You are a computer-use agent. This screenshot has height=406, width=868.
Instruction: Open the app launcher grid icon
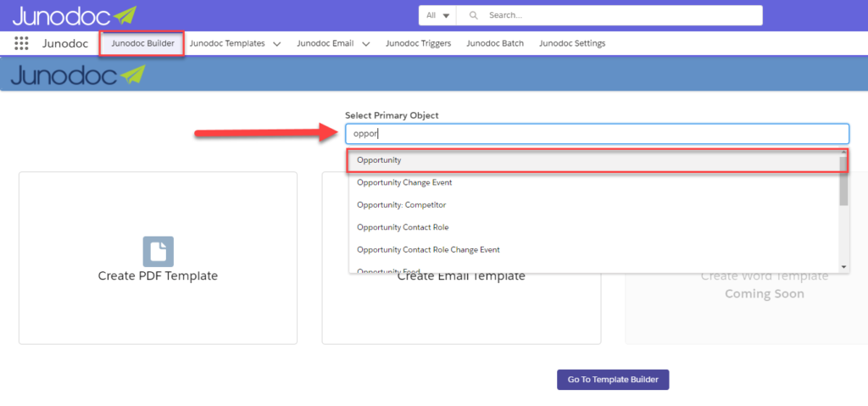(x=21, y=43)
